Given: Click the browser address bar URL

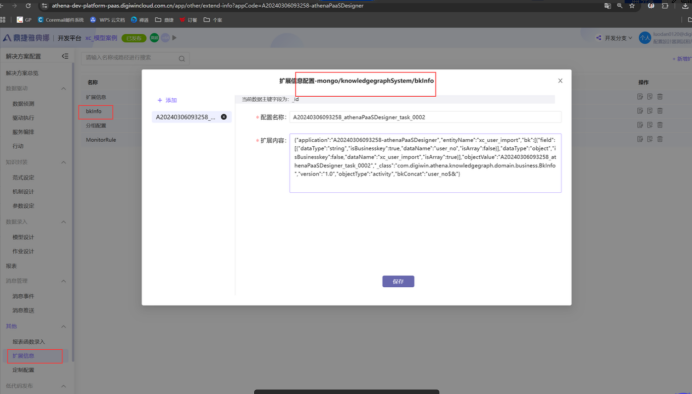Looking at the screenshot, I should pyautogui.click(x=207, y=6).
